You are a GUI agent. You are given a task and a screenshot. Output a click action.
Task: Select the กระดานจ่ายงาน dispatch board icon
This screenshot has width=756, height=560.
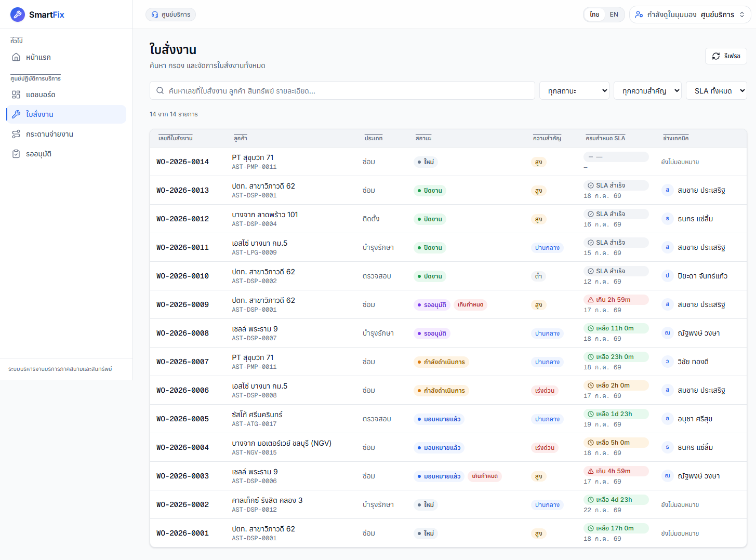[x=16, y=134]
